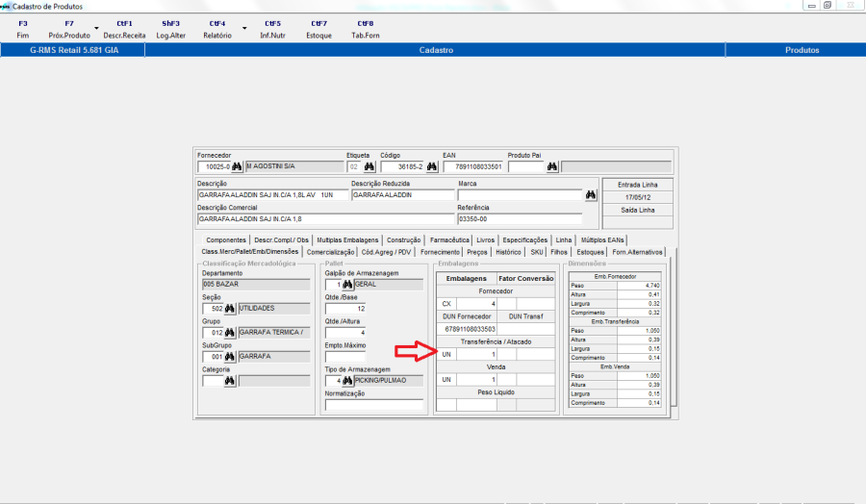
Task: Expand dropdown arrow beside Próx.Produto
Action: [96, 28]
